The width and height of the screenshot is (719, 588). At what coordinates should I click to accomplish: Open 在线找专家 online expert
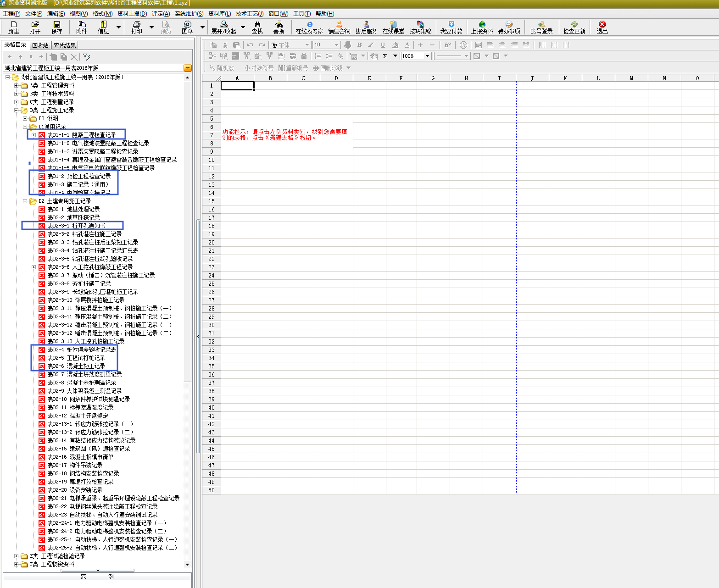310,27
